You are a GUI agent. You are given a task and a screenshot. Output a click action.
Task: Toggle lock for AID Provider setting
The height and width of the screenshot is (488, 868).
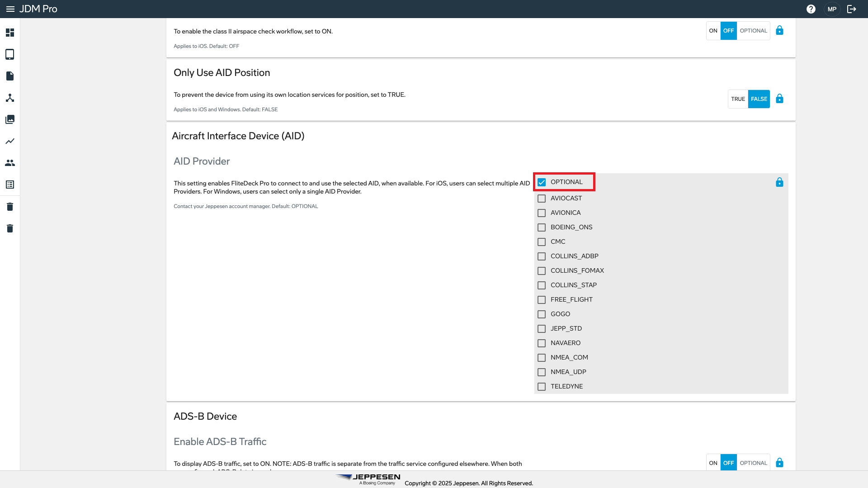pyautogui.click(x=779, y=182)
